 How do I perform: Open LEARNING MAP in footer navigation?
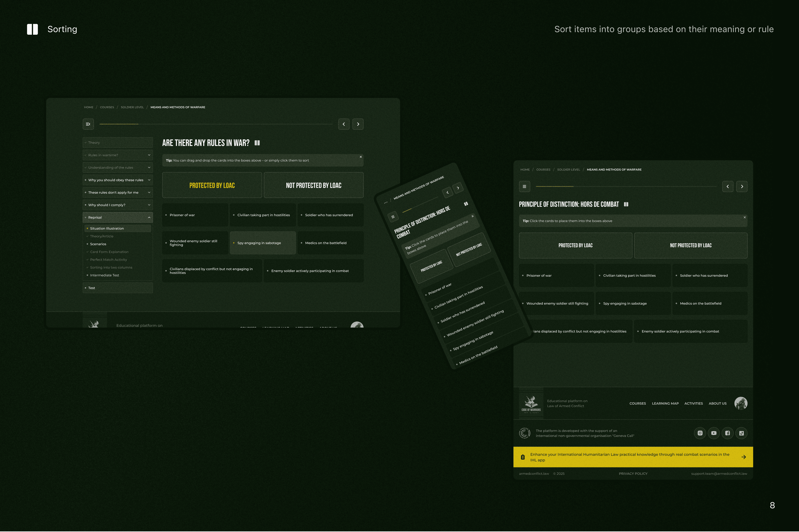pos(665,403)
